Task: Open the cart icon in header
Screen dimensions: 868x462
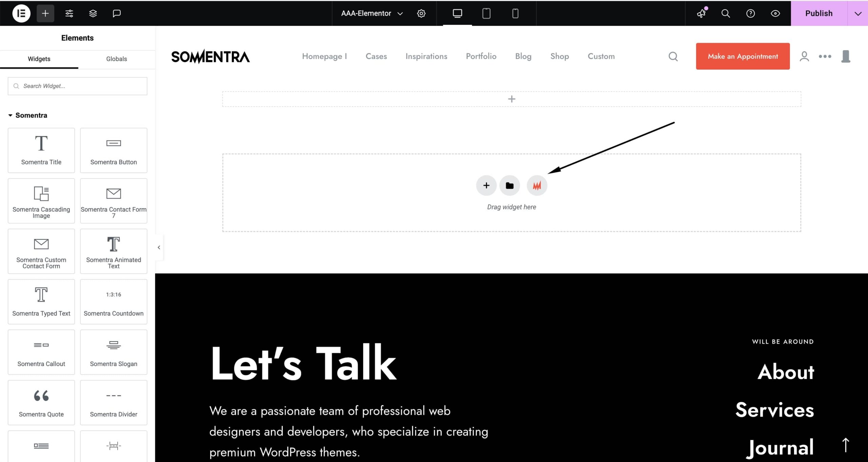Action: [x=846, y=56]
